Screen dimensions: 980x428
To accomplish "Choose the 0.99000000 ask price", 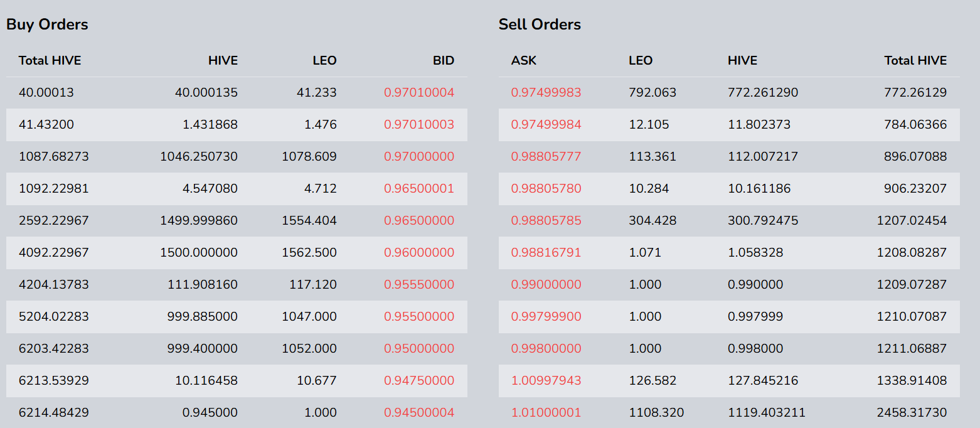I will coord(546,285).
